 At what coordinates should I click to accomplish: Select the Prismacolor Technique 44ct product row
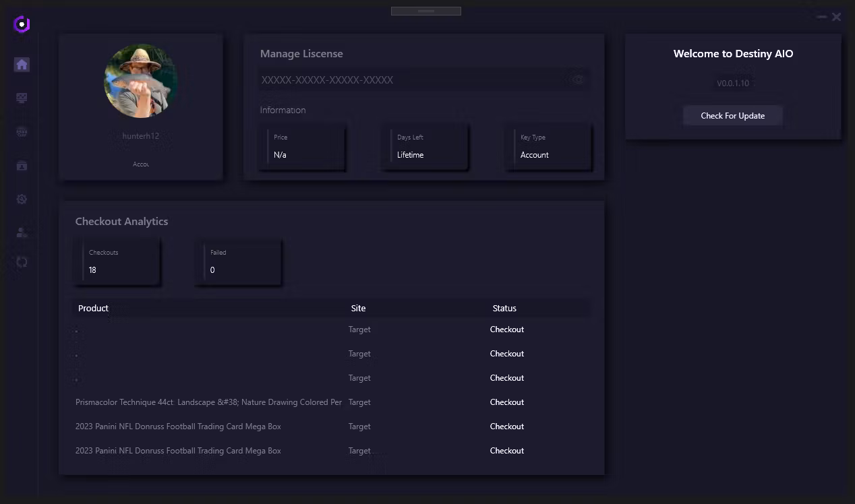point(208,402)
